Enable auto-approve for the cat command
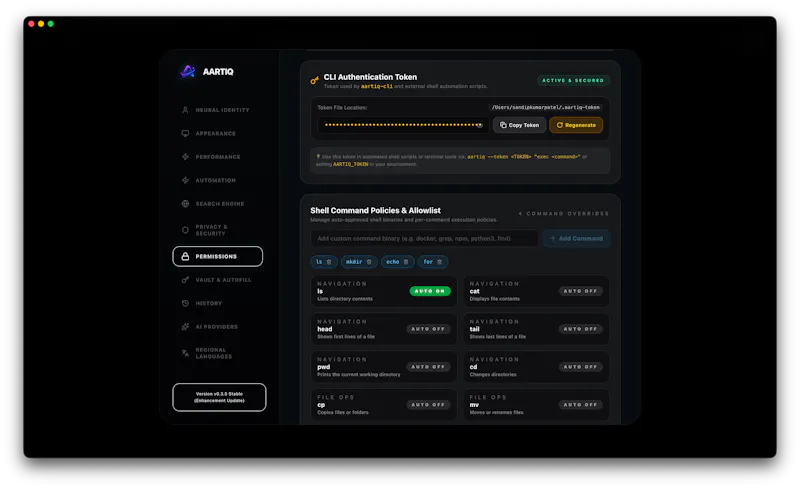This screenshot has height=489, width=800. (580, 291)
